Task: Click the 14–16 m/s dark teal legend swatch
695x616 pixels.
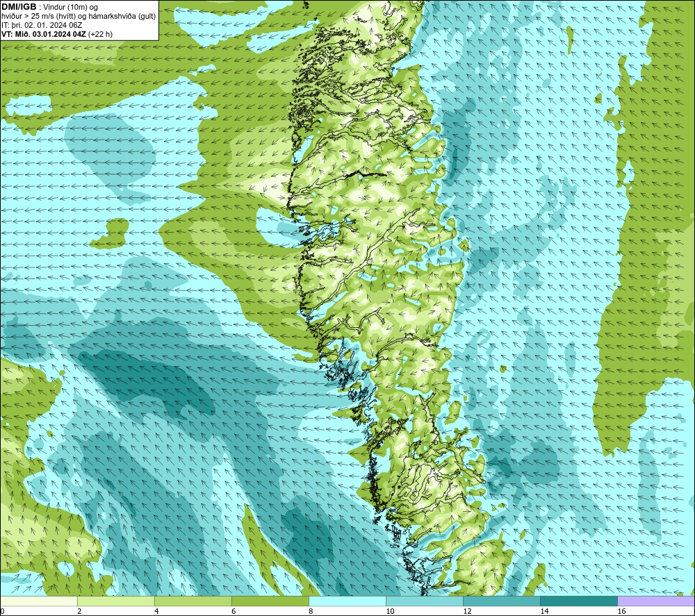Action: pyautogui.click(x=579, y=601)
